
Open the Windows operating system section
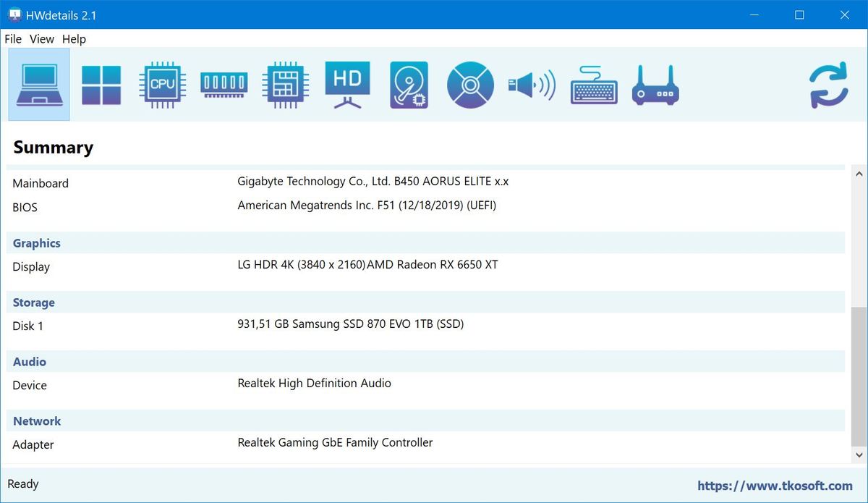(x=101, y=85)
